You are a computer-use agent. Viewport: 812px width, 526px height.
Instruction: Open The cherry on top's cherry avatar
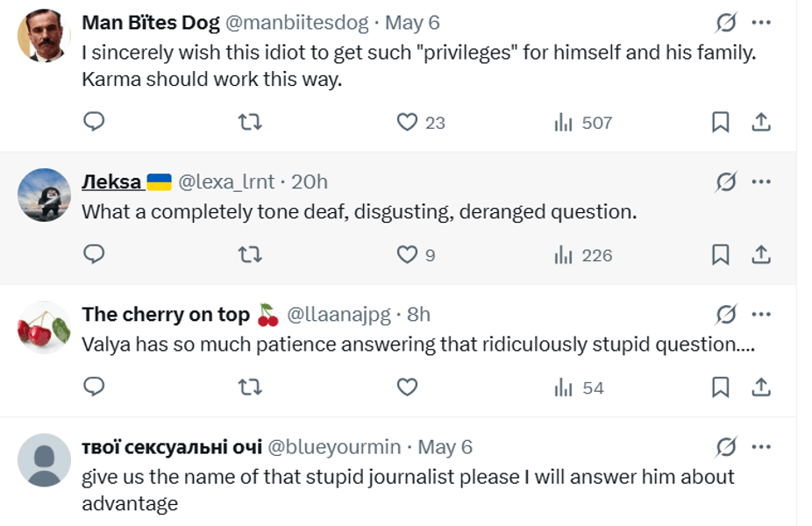point(44,327)
